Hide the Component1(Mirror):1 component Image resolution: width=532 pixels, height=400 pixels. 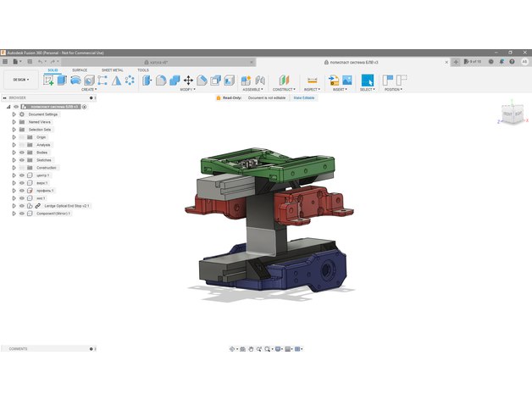[22, 214]
